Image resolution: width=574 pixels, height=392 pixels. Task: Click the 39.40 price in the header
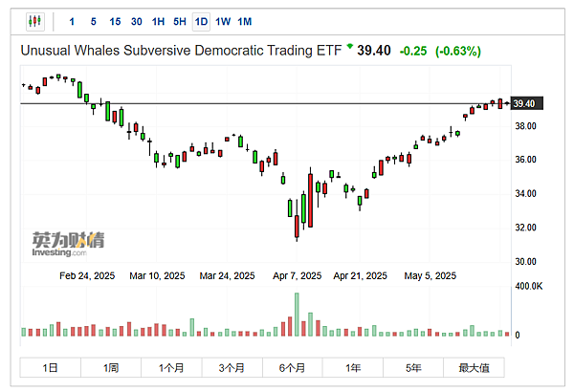pos(374,51)
